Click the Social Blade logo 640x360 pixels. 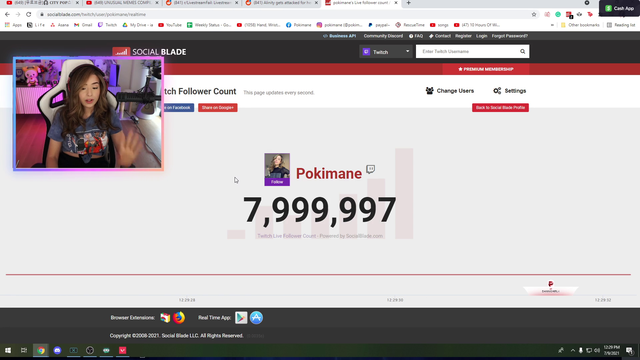tap(149, 52)
